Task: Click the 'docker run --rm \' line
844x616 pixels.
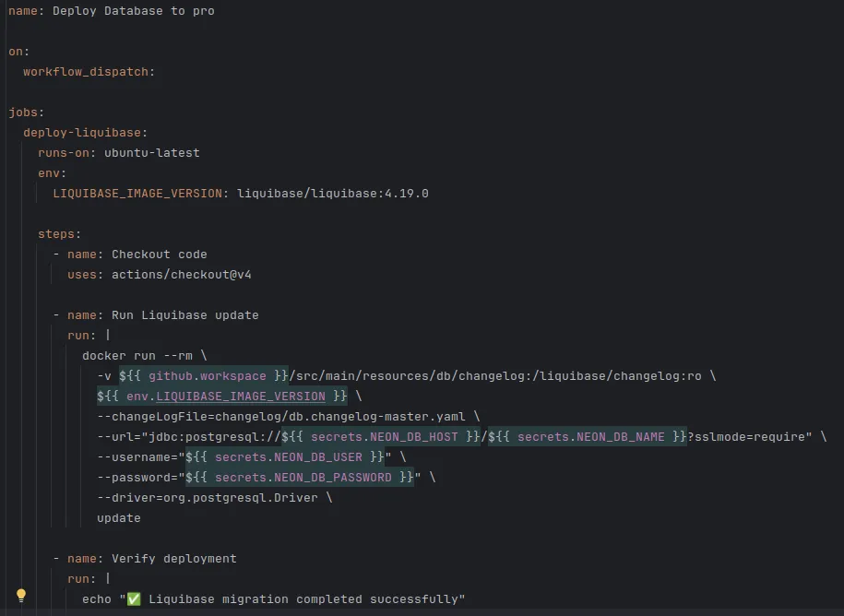Action: coord(144,356)
